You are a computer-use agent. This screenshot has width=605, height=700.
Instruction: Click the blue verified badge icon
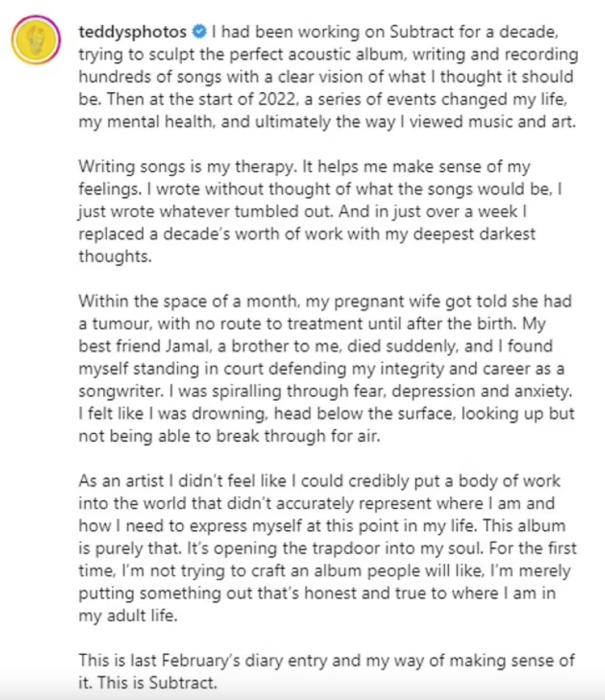click(199, 31)
